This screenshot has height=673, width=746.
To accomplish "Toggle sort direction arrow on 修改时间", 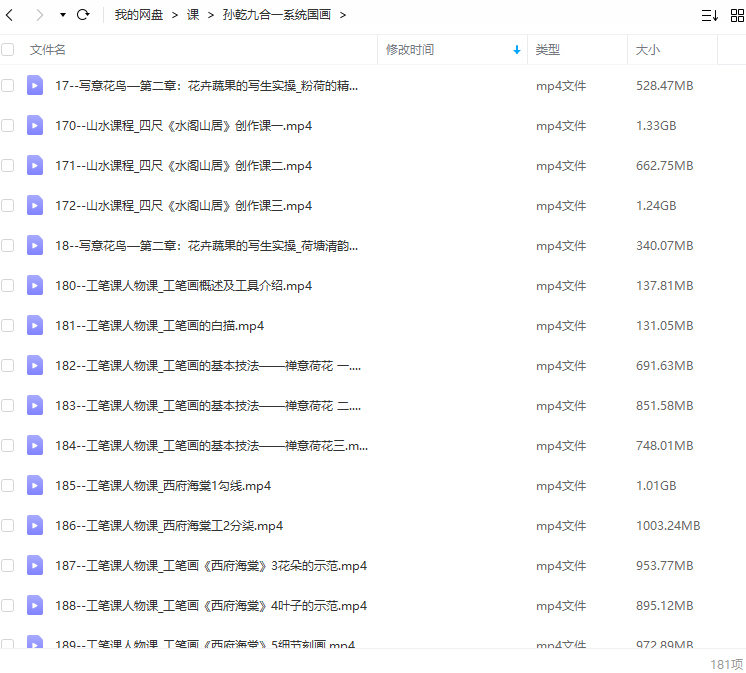I will pyautogui.click(x=516, y=50).
